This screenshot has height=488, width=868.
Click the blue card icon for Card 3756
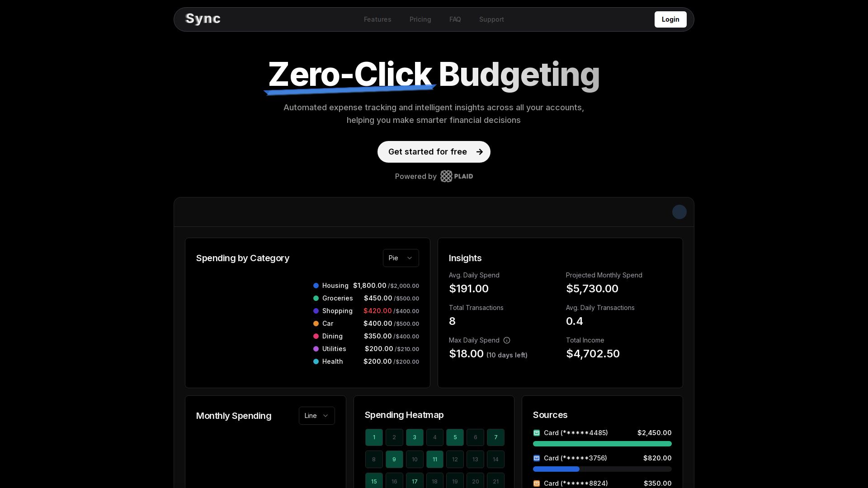537,458
